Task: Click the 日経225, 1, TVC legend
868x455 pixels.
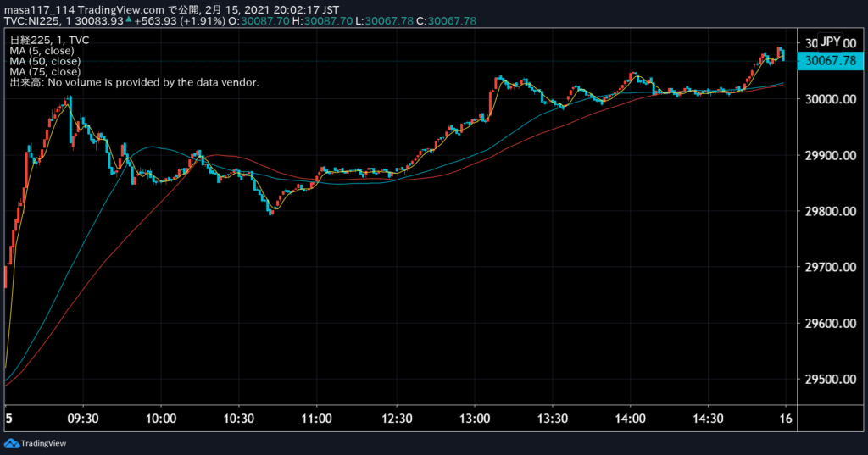Action: pos(49,40)
